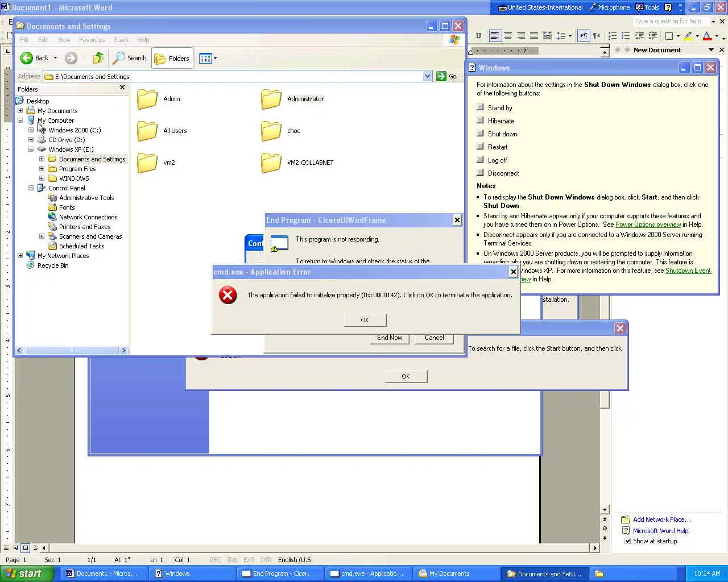Open the File menu in Explorer
This screenshot has height=582, width=728.
click(24, 40)
